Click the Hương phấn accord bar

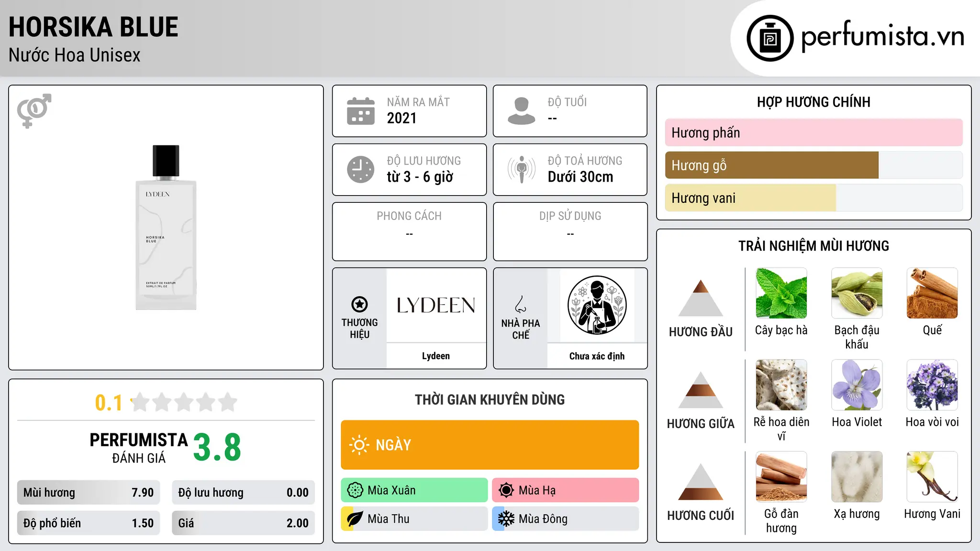(813, 132)
